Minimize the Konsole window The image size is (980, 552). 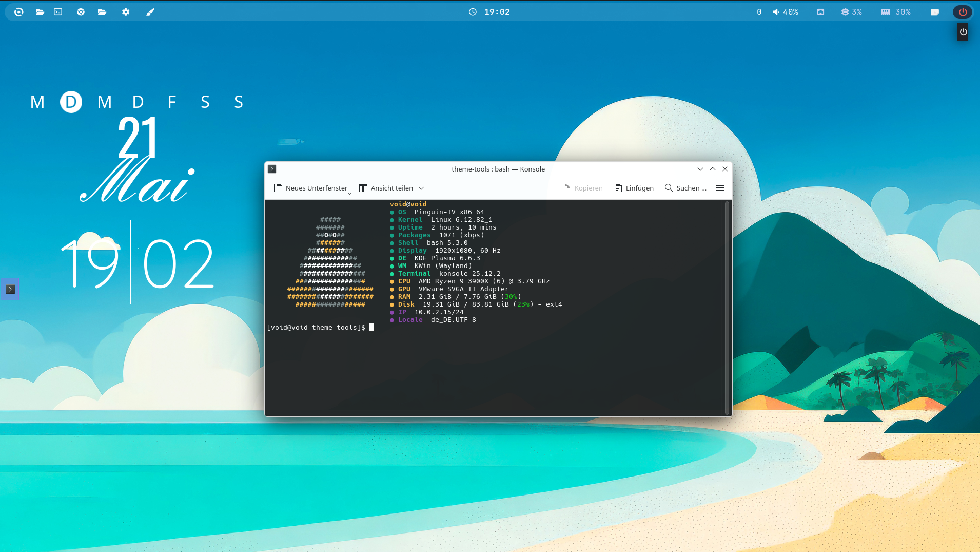700,169
